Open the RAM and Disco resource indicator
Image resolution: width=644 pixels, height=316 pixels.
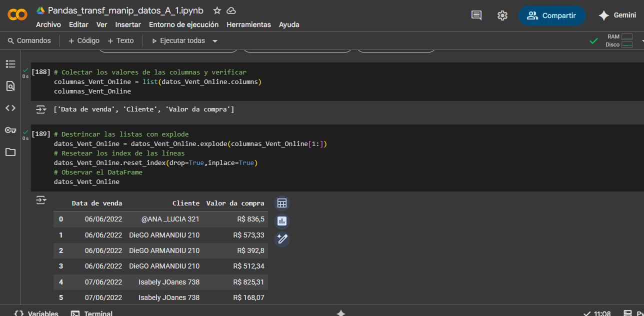619,40
